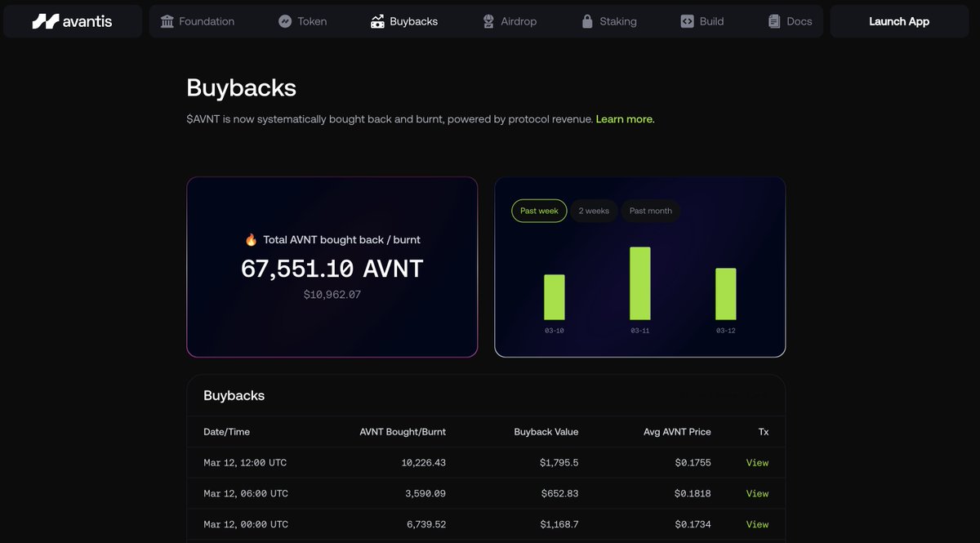Click the Launch App button
Viewport: 980px width, 543px height.
899,21
